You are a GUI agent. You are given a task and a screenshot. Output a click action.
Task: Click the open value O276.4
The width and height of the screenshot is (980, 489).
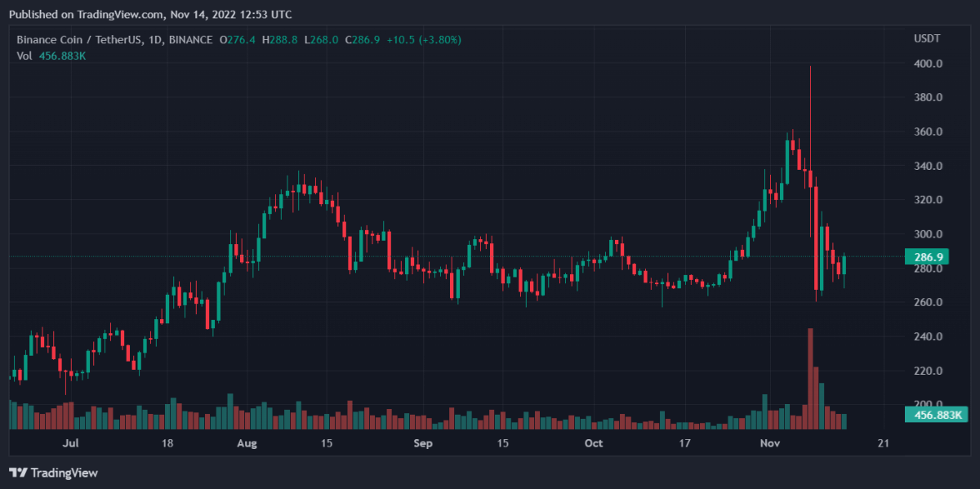[x=237, y=39]
